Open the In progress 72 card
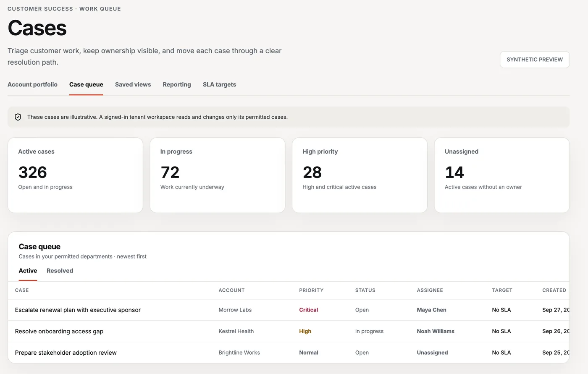Viewport: 588px width, 374px height. coord(218,175)
